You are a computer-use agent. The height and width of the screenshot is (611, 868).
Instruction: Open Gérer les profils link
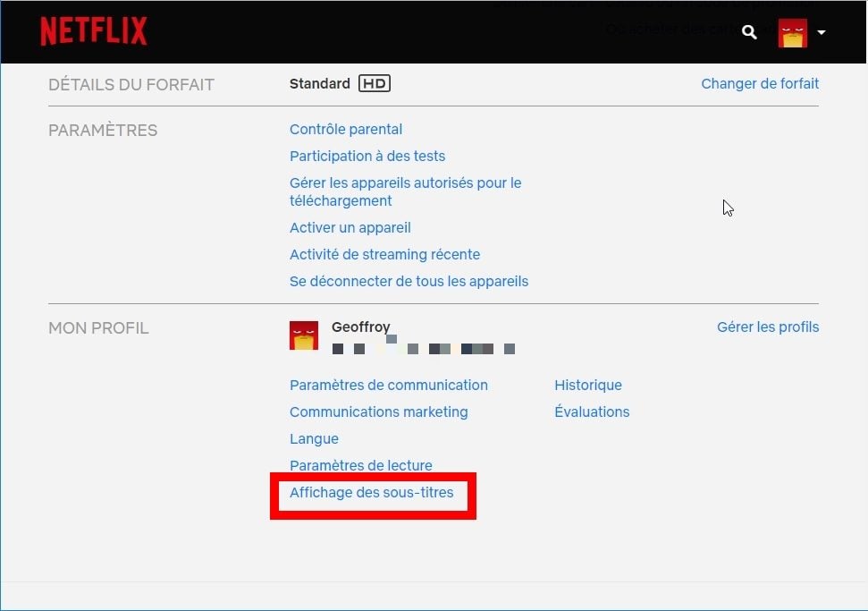(x=768, y=327)
